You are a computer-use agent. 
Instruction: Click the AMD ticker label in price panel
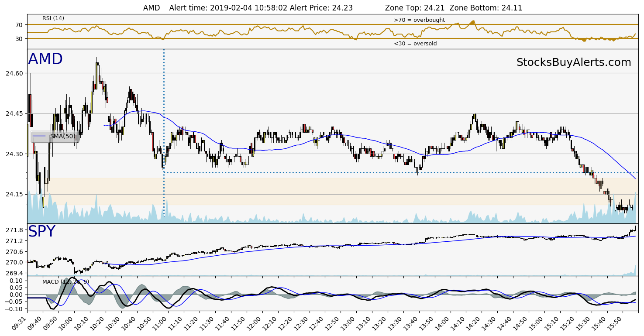45,59
